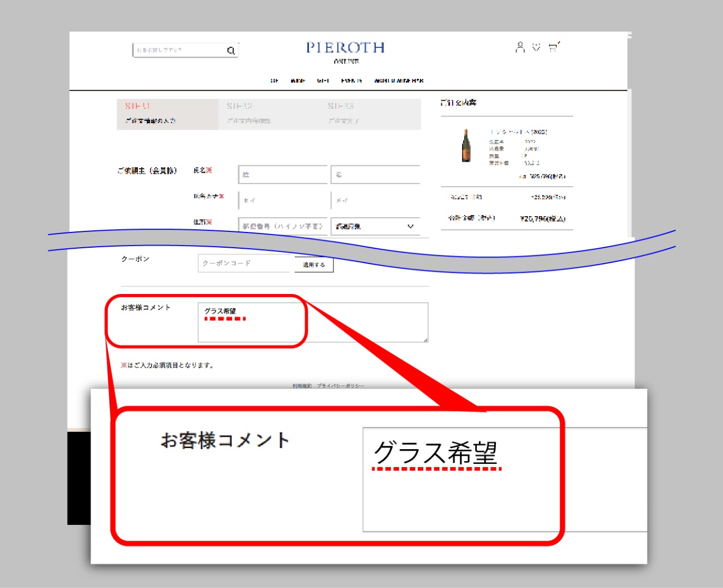Select the STEP1 tab
Viewport: 723px width, 588px height.
click(167, 114)
